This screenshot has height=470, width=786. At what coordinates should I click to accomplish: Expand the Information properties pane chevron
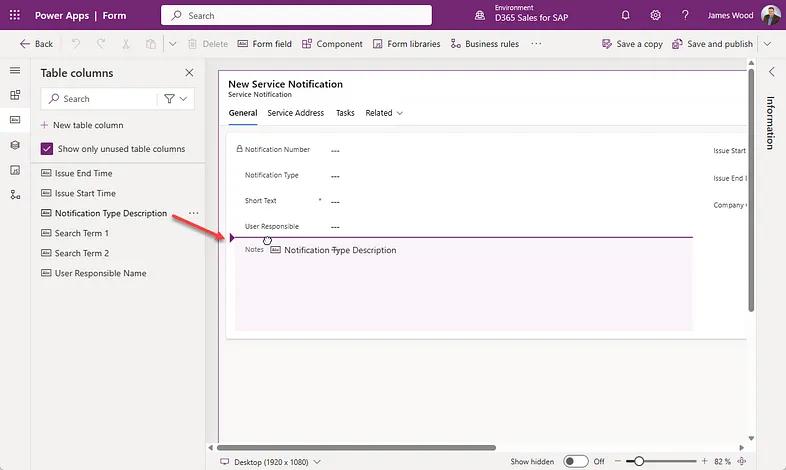click(771, 72)
